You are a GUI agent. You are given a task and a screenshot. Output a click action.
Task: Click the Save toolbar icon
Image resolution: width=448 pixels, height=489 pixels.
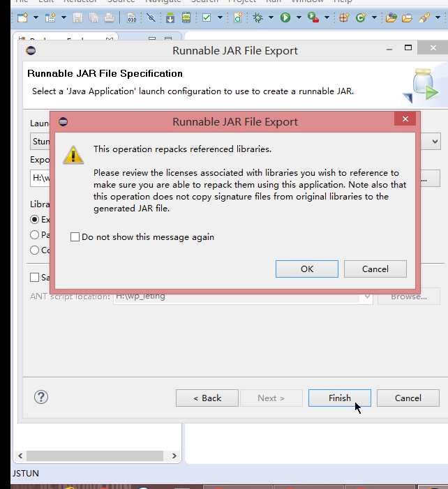[x=77, y=17]
